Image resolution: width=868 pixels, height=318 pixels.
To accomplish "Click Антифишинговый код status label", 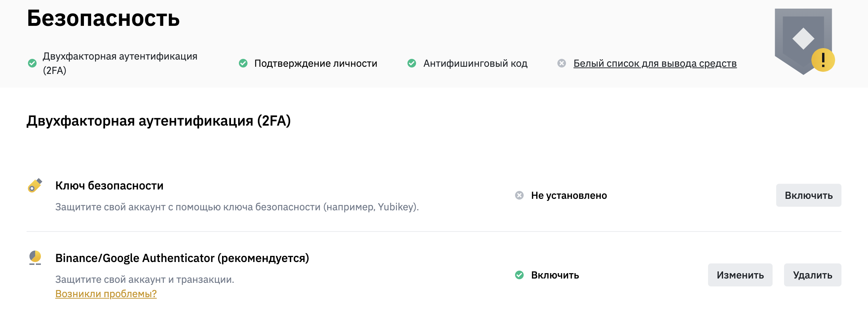I will point(475,64).
